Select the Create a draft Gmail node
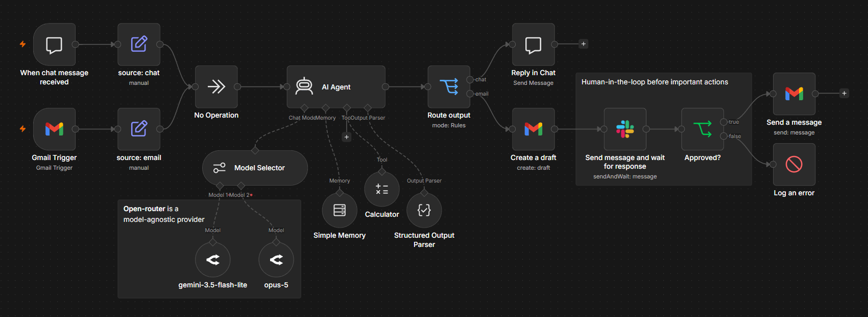This screenshot has width=868, height=317. pyautogui.click(x=534, y=129)
